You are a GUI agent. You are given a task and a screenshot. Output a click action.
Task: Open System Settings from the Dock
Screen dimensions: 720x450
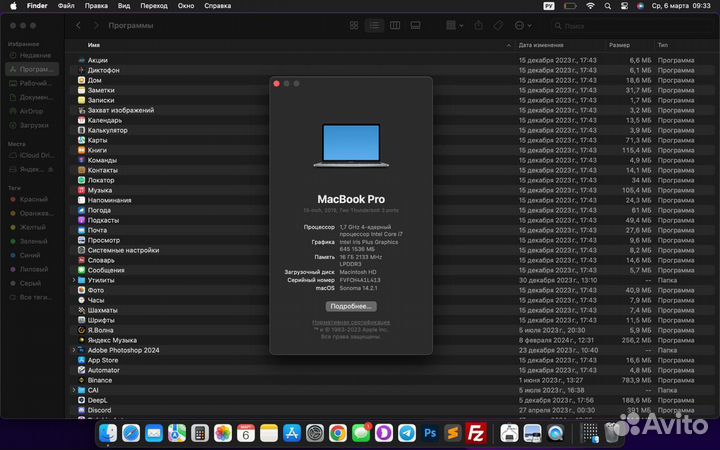(315, 433)
